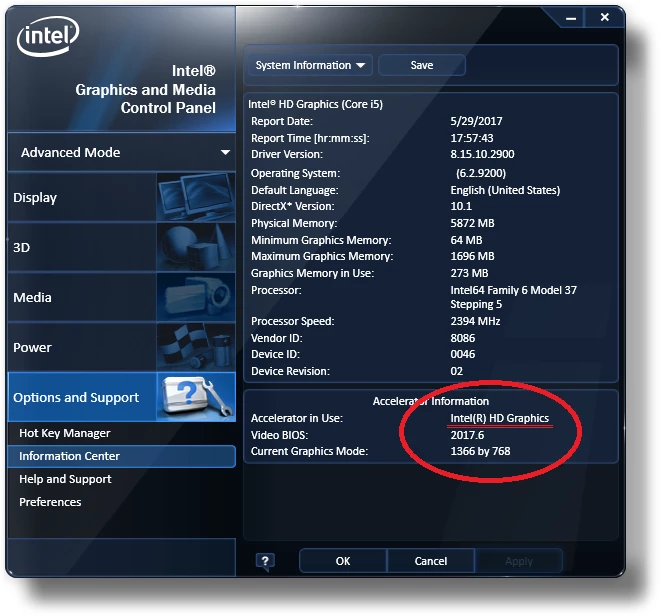Screen dimensions: 661x616
Task: Open the 3D settings section
Action: (x=121, y=247)
